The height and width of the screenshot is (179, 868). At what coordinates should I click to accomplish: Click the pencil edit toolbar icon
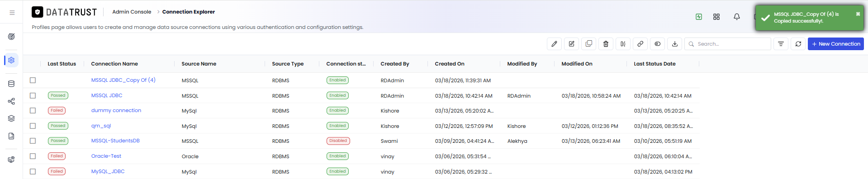coord(555,44)
